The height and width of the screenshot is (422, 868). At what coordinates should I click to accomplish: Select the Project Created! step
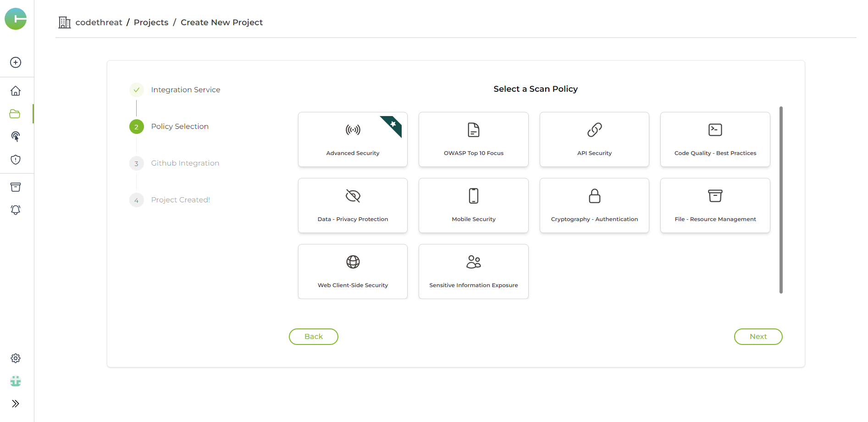pyautogui.click(x=181, y=200)
